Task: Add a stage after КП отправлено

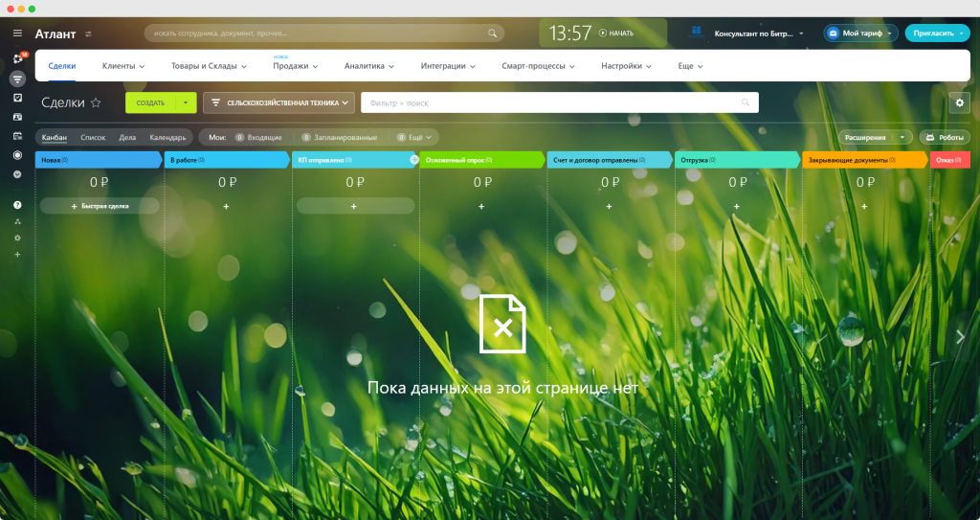Action: tap(413, 160)
